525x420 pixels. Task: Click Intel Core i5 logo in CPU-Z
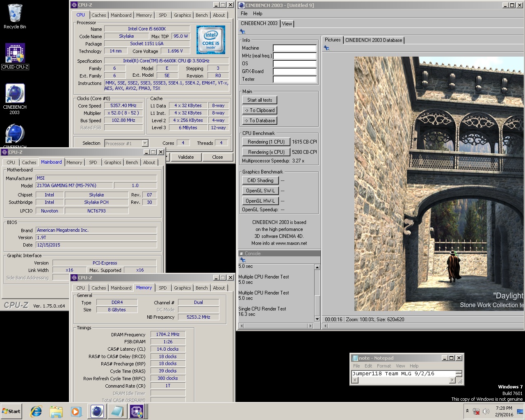[211, 40]
